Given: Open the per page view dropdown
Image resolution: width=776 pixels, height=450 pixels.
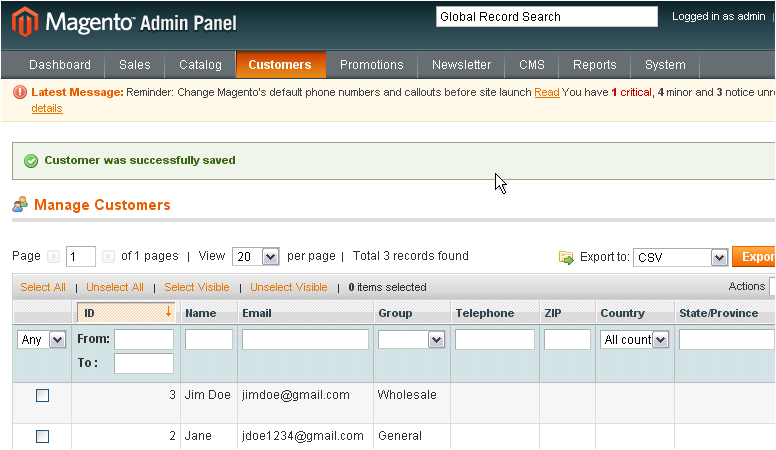Looking at the screenshot, I should click(x=256, y=256).
